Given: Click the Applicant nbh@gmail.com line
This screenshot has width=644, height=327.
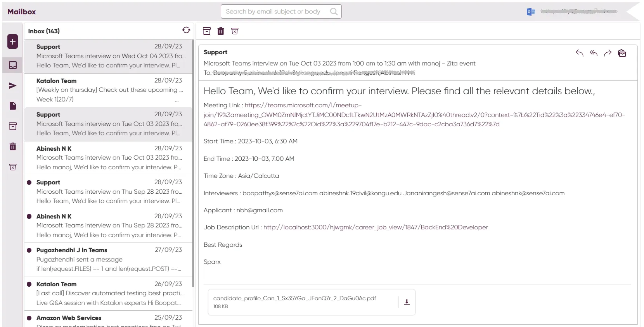Looking at the screenshot, I should click(243, 210).
